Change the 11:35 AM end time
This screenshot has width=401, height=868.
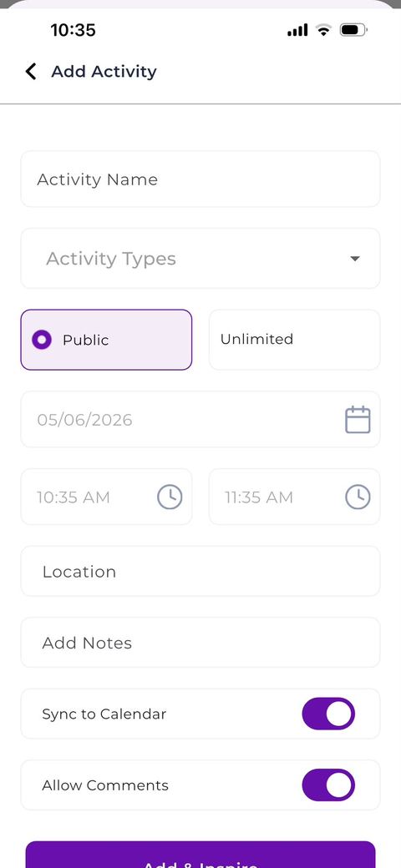295,497
